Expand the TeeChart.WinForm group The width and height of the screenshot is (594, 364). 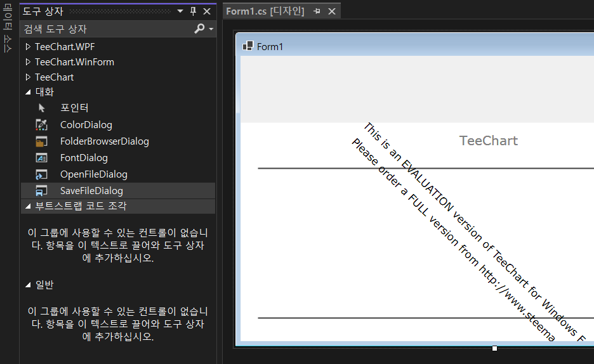coord(28,62)
